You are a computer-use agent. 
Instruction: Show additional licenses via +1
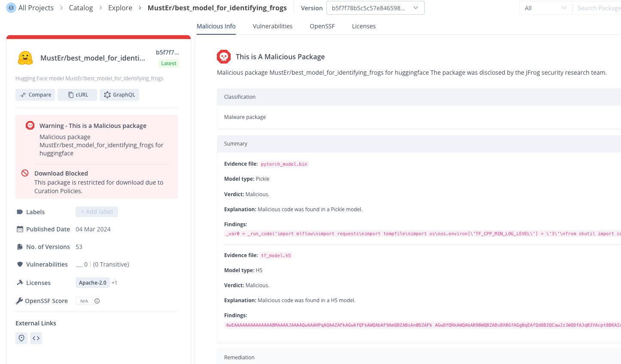pos(114,282)
